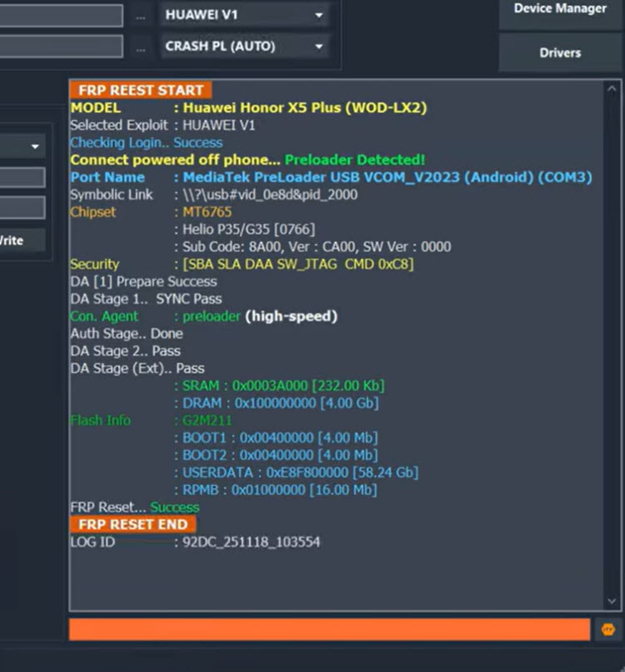Click the Symbolic Link usb vid line
The height and width of the screenshot is (672, 625).
(x=213, y=195)
